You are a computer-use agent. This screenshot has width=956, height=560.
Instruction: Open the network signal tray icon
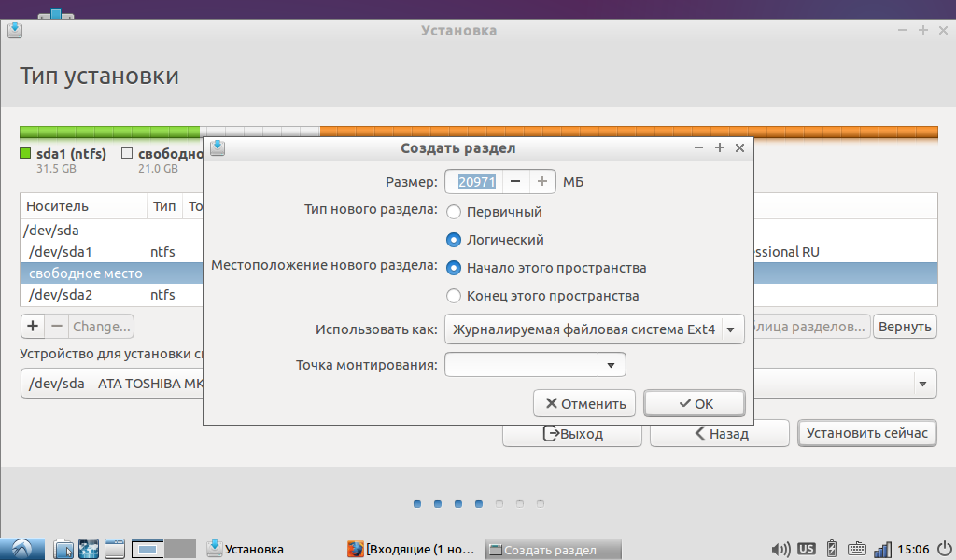pyautogui.click(x=882, y=549)
